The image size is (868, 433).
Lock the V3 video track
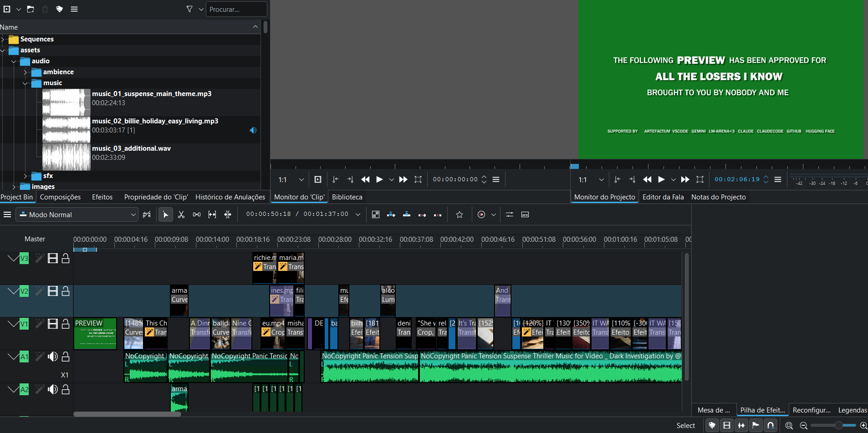66,258
